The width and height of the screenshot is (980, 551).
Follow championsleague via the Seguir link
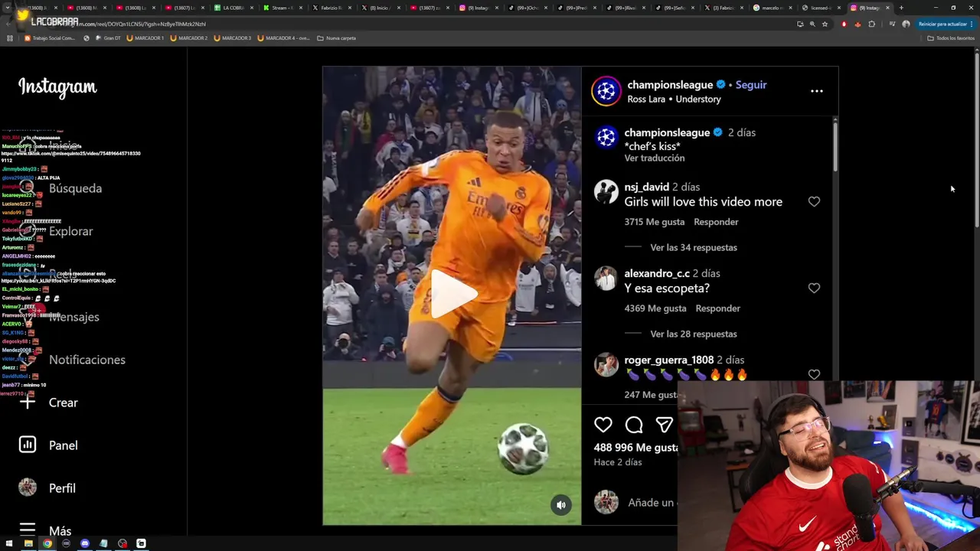751,85
